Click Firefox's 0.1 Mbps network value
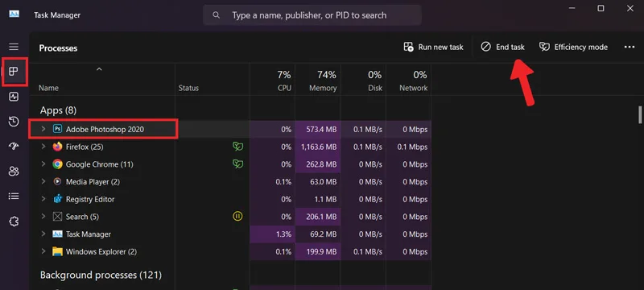 [412, 147]
